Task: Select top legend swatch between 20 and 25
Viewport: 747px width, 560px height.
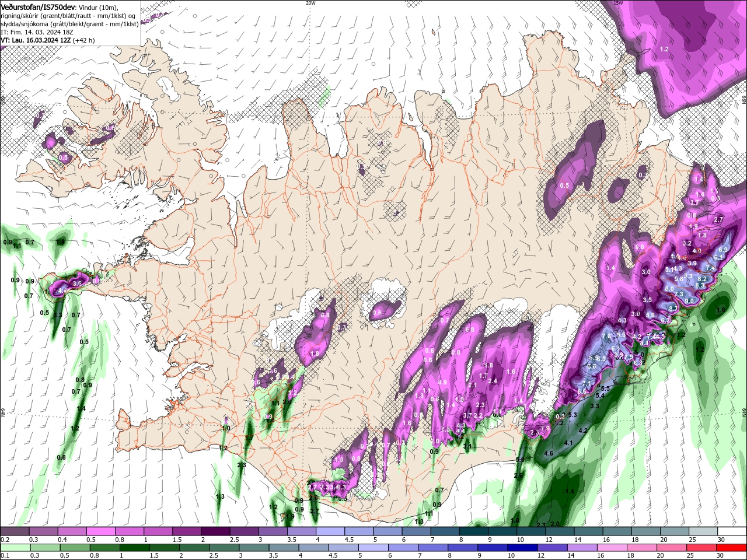Action: click(675, 531)
